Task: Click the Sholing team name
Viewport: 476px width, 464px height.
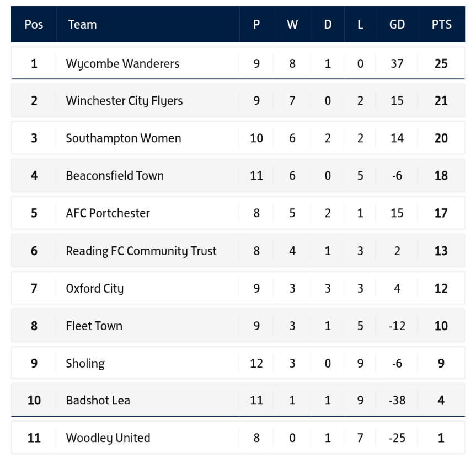Action: pyautogui.click(x=85, y=363)
